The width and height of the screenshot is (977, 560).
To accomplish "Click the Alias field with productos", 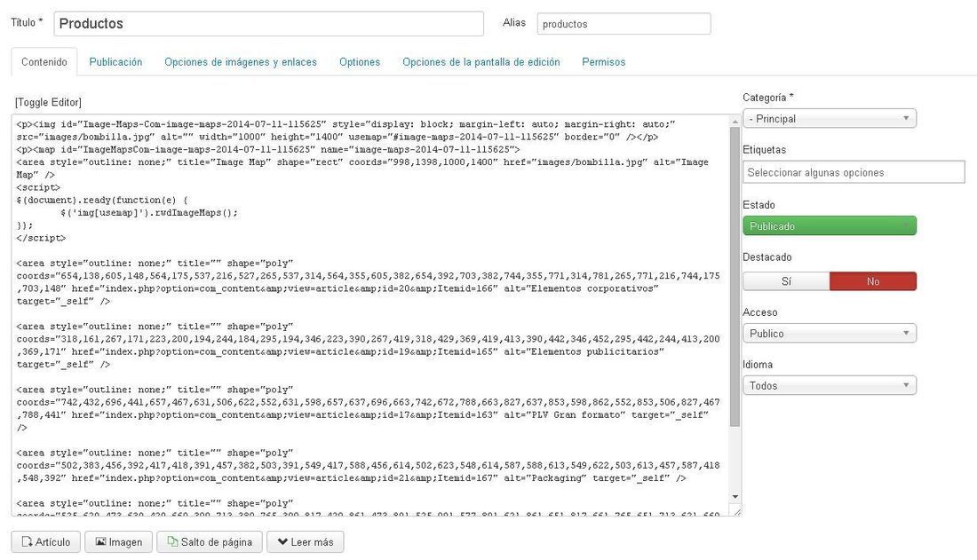I will click(624, 24).
